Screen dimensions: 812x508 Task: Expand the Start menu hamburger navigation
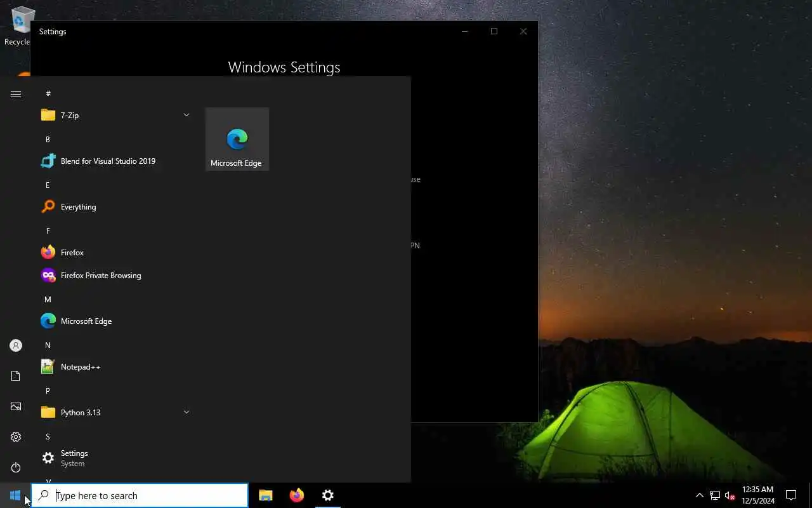[16, 94]
